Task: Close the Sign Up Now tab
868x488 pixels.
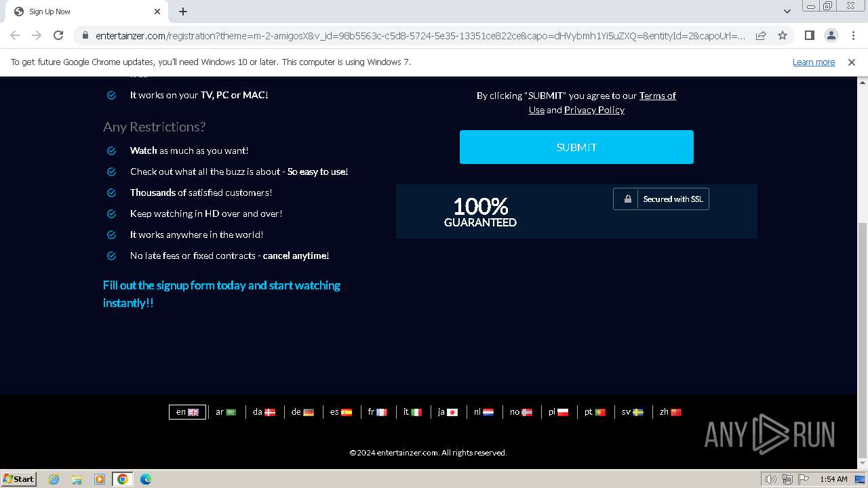Action: (157, 12)
